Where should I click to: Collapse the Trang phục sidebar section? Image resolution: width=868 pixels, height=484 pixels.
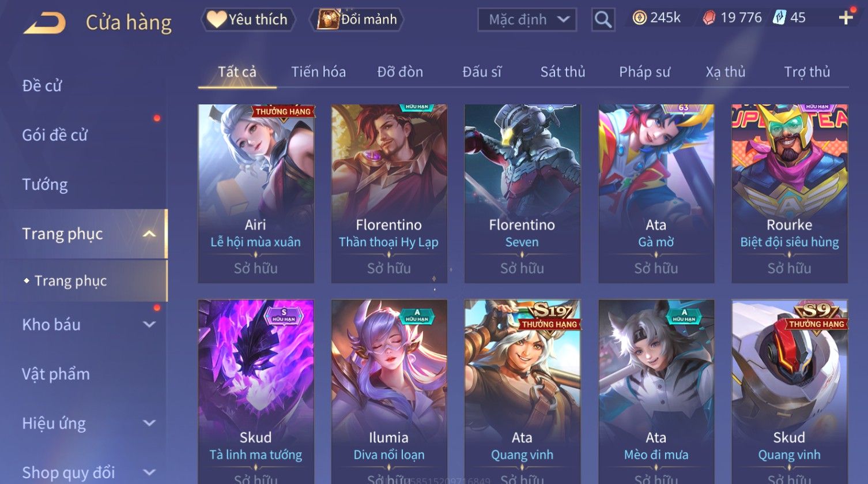149,234
